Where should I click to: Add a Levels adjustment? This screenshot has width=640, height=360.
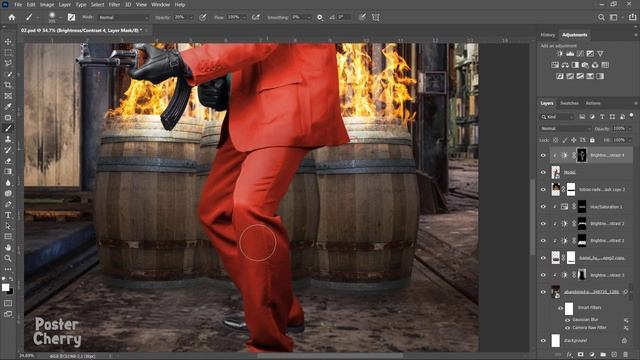[x=570, y=53]
